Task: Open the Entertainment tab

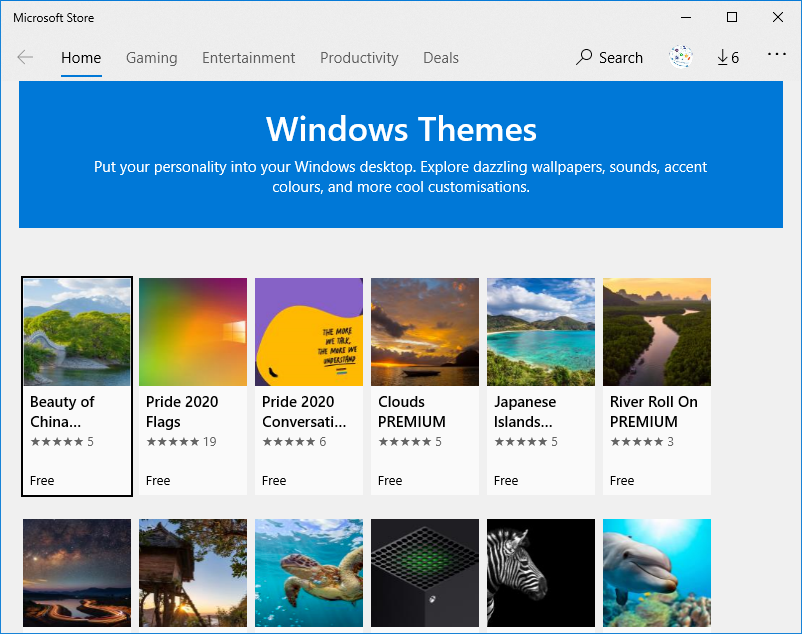Action: (248, 58)
